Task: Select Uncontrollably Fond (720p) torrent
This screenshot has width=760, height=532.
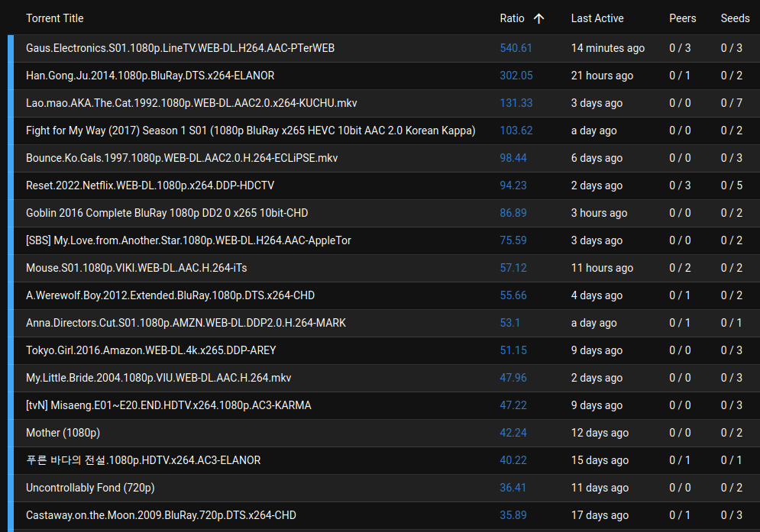Action: click(x=90, y=488)
